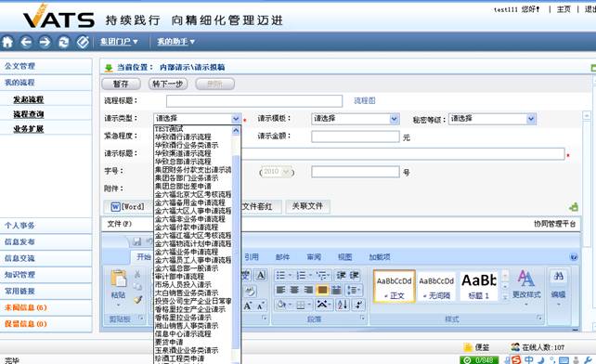Image resolution: width=596 pixels, height=364 pixels.
Task: Select 集团总部出差申请 from the list
Action: pyautogui.click(x=183, y=187)
